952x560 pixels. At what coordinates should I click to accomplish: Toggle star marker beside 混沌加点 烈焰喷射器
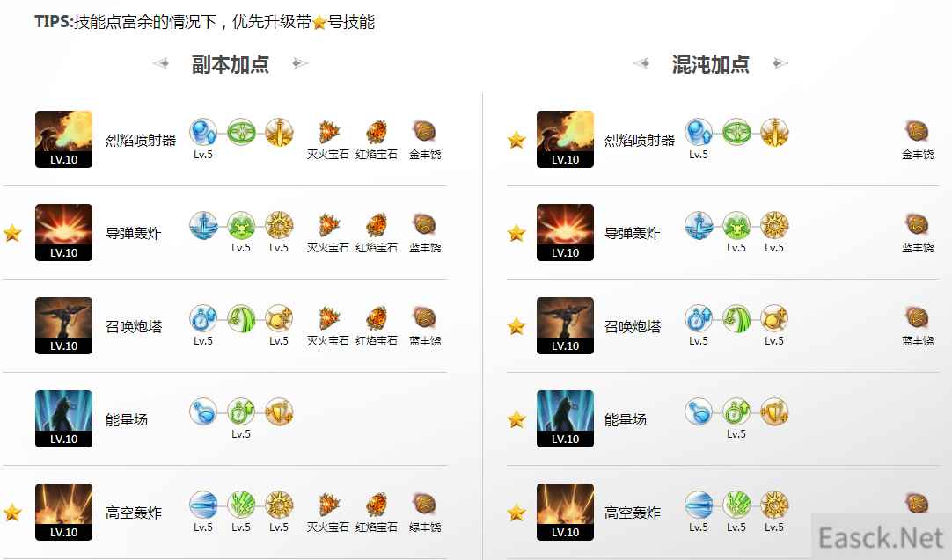coord(516,140)
